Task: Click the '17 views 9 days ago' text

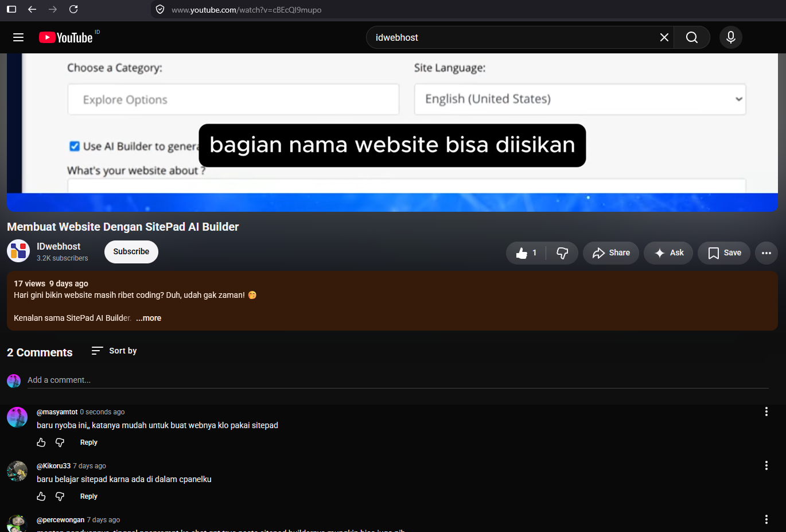Action: click(51, 284)
